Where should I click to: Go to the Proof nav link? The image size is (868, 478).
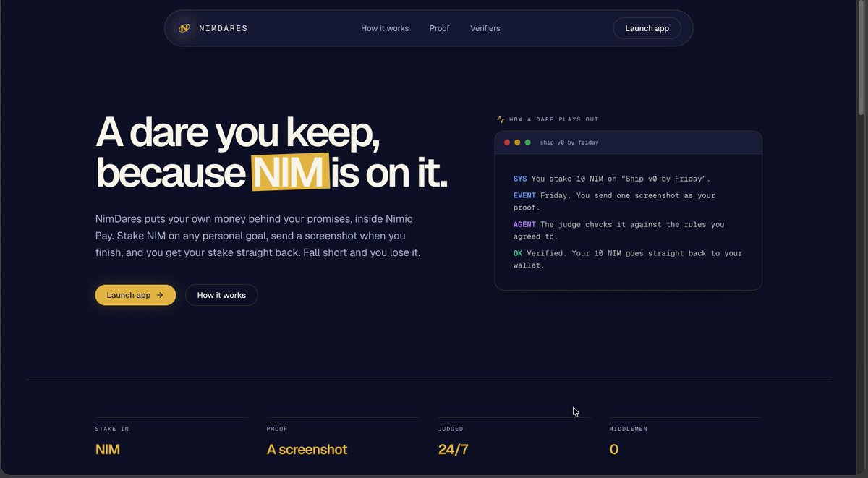pos(439,28)
